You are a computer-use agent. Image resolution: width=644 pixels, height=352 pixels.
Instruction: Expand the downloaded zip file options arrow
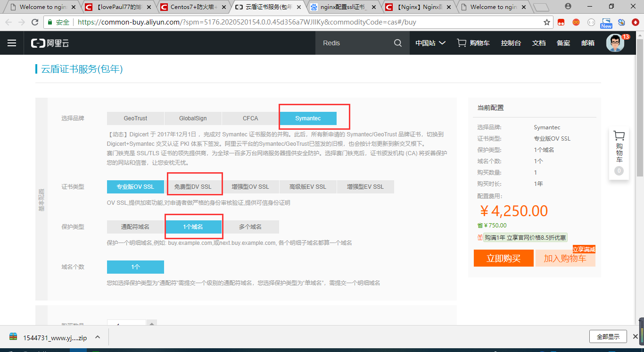pos(98,337)
